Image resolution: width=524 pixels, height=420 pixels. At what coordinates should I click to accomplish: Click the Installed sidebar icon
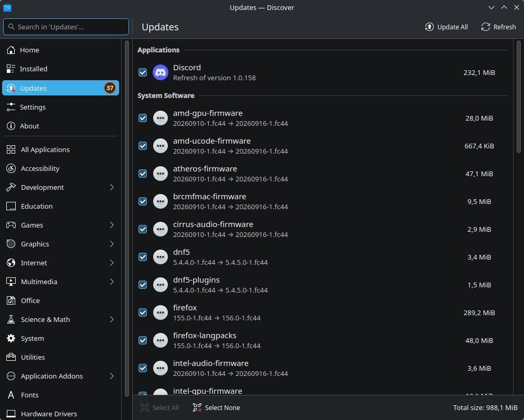click(x=11, y=69)
